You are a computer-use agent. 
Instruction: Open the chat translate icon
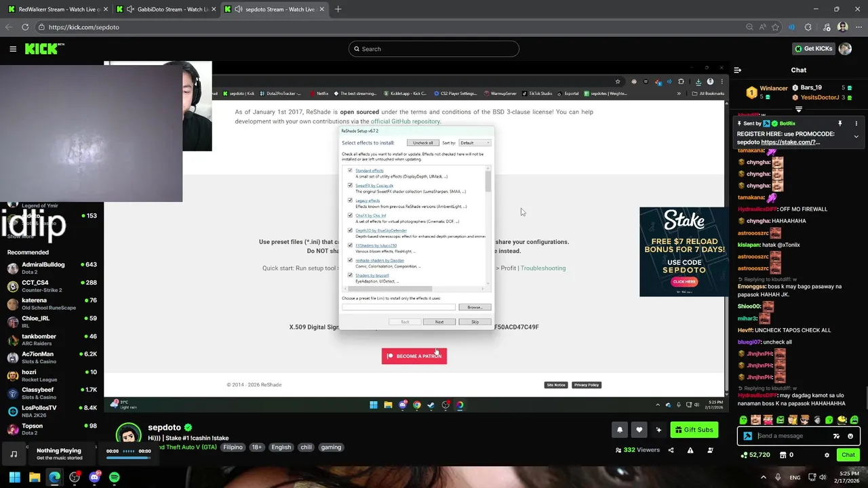click(836, 436)
